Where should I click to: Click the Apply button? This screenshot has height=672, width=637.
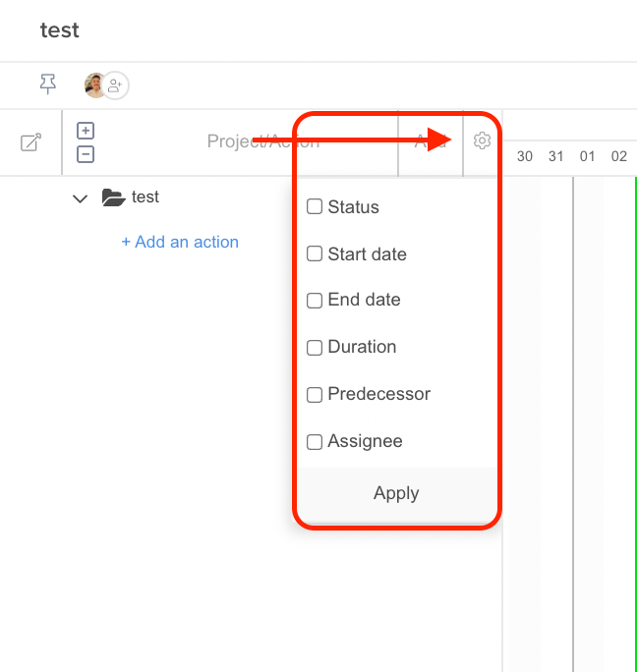click(x=396, y=494)
